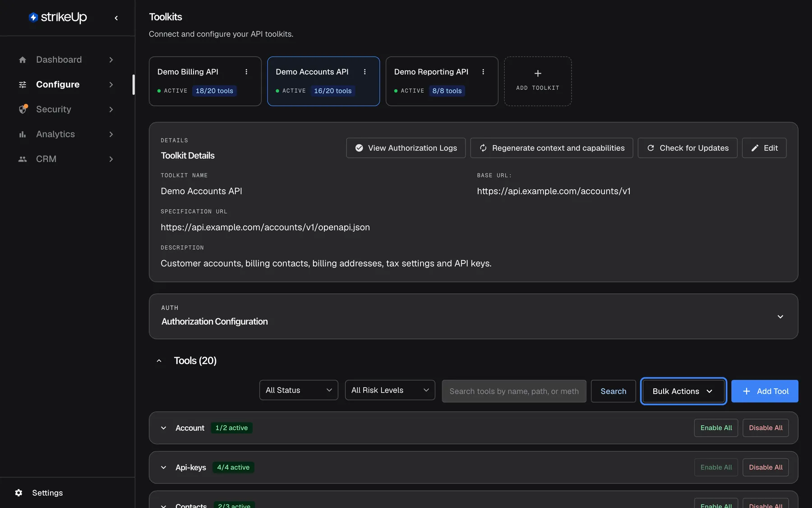Open the Configure menu item
Image resolution: width=812 pixels, height=508 pixels.
click(66, 84)
